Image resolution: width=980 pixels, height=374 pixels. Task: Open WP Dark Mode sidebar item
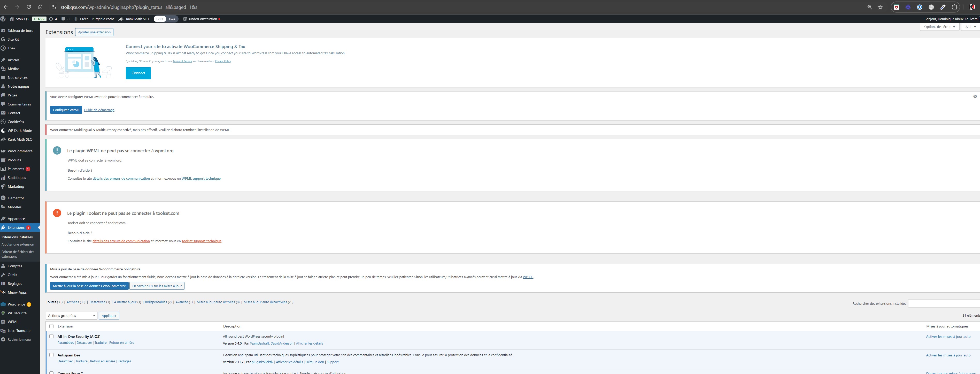point(20,131)
